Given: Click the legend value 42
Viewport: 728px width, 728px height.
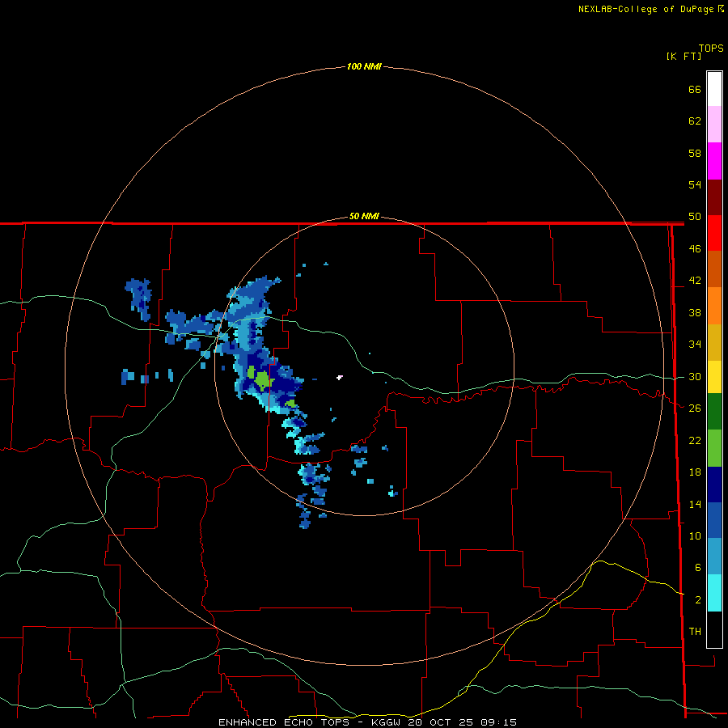Looking at the screenshot, I should [695, 281].
